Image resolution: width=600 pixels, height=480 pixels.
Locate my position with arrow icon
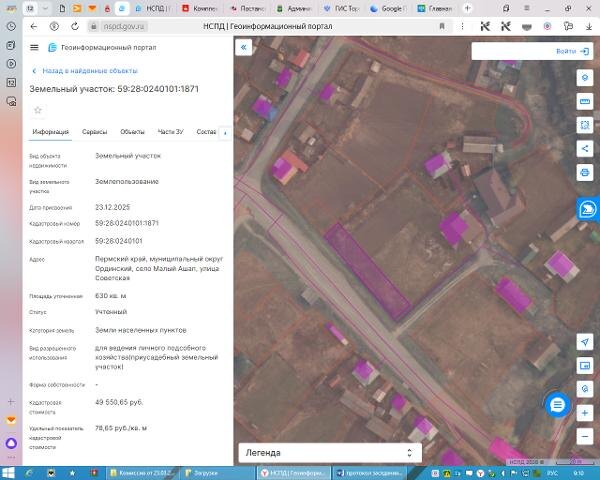585,342
